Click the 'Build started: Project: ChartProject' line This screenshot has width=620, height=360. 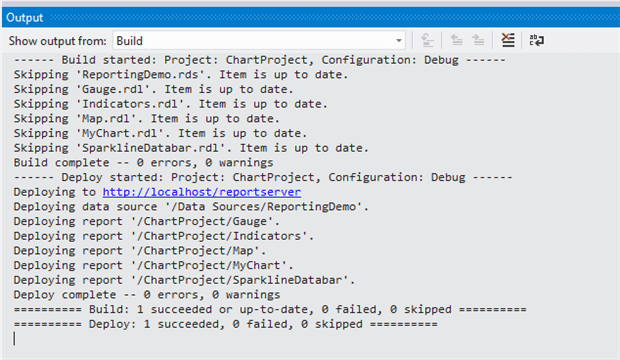point(259,60)
